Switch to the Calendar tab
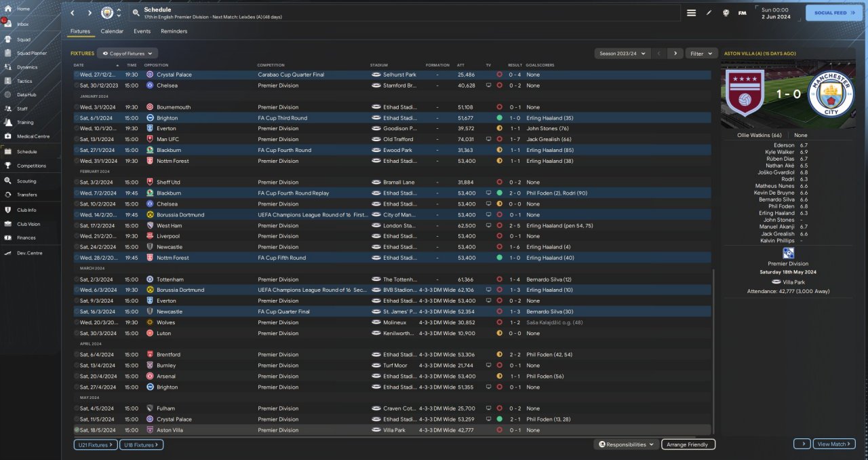Screen dimensions: 868x460 pyautogui.click(x=112, y=31)
